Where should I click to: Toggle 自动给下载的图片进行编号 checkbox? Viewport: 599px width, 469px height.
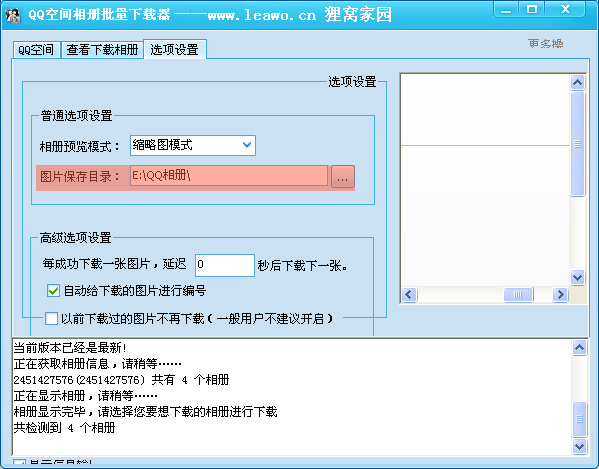[53, 291]
